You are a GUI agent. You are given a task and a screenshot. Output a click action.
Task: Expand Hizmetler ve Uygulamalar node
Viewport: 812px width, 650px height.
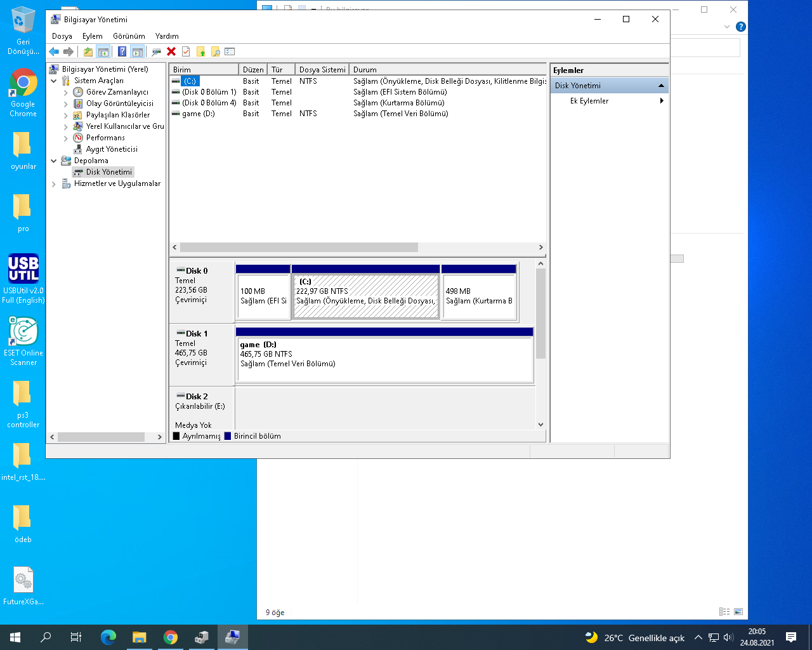pos(54,183)
